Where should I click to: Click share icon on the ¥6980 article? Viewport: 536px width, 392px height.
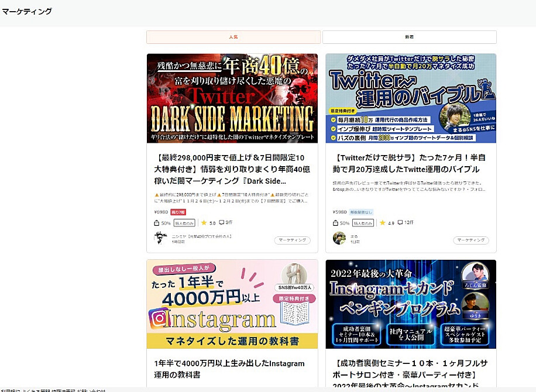point(157,223)
